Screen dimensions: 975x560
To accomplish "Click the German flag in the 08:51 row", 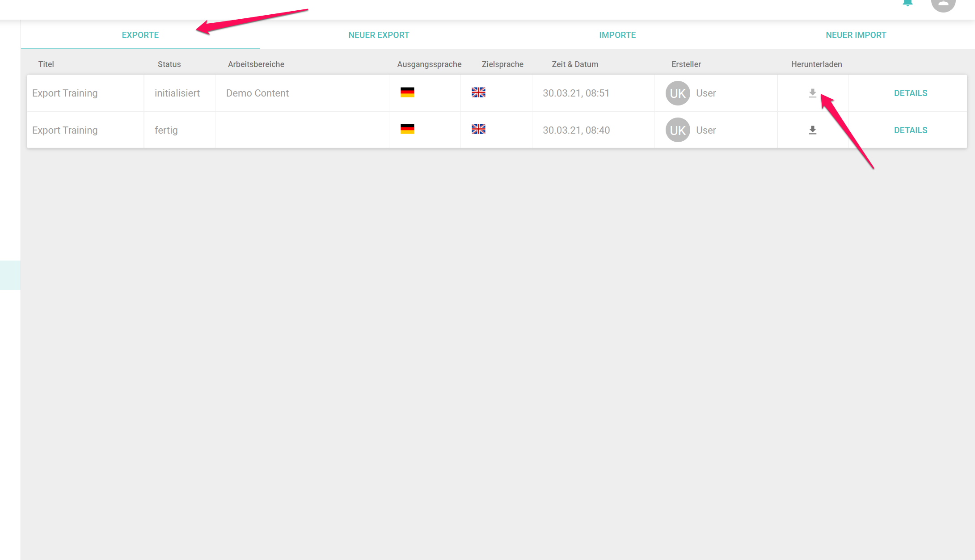I will (407, 92).
